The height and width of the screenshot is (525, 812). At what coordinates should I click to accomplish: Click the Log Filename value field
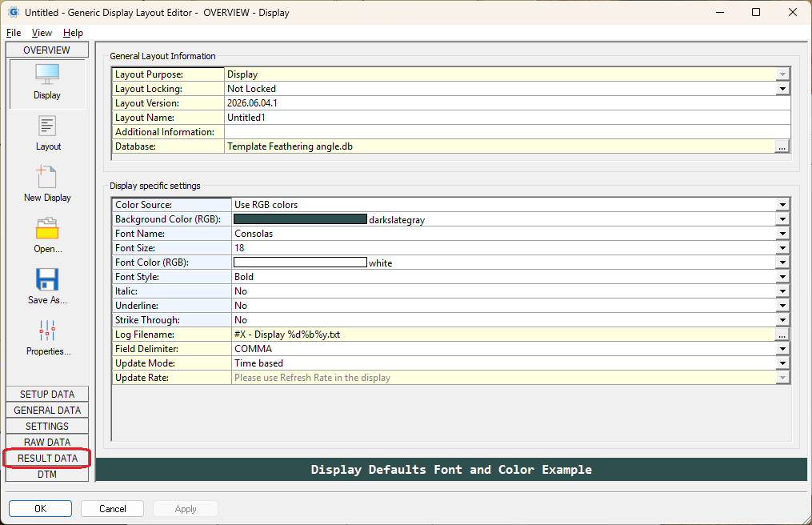pos(503,335)
